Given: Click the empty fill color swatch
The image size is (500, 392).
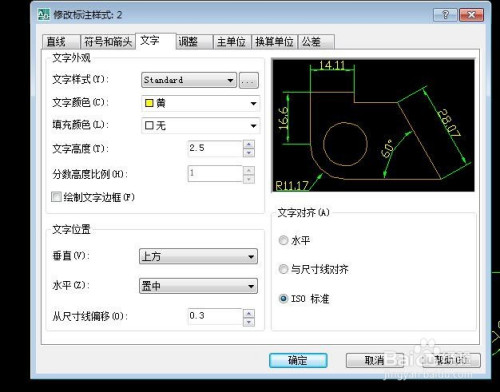Looking at the screenshot, I should (149, 126).
